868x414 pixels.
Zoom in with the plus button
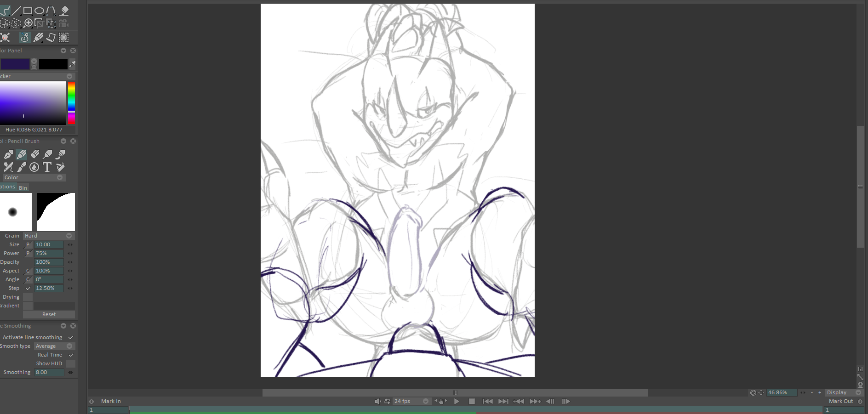pyautogui.click(x=820, y=392)
